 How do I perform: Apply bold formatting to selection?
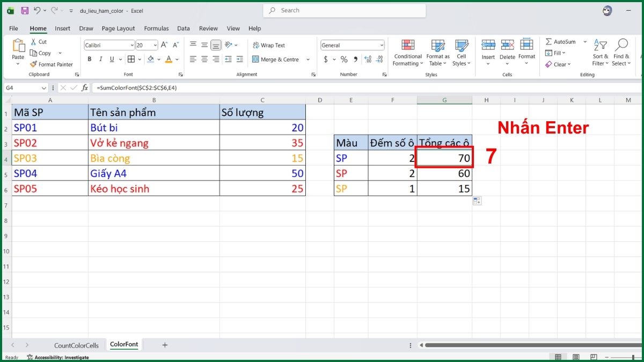tap(90, 59)
